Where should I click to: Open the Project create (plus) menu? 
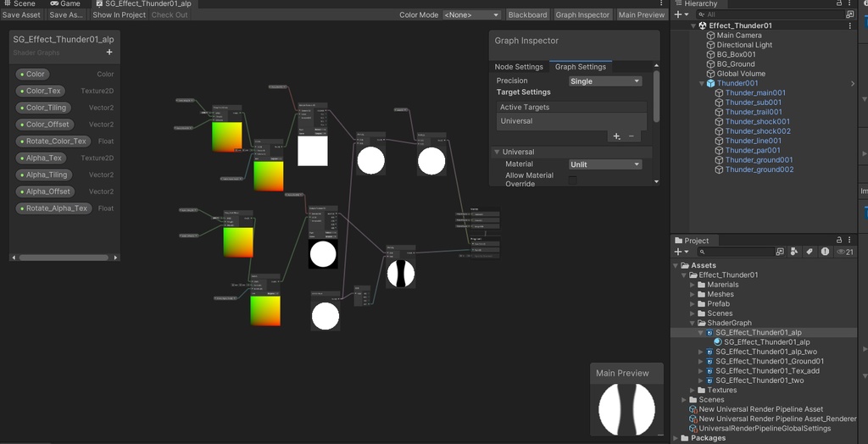point(682,252)
